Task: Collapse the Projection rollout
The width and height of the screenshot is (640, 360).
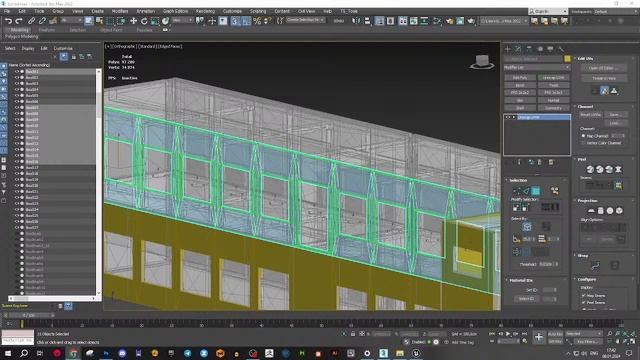Action: (x=587, y=200)
